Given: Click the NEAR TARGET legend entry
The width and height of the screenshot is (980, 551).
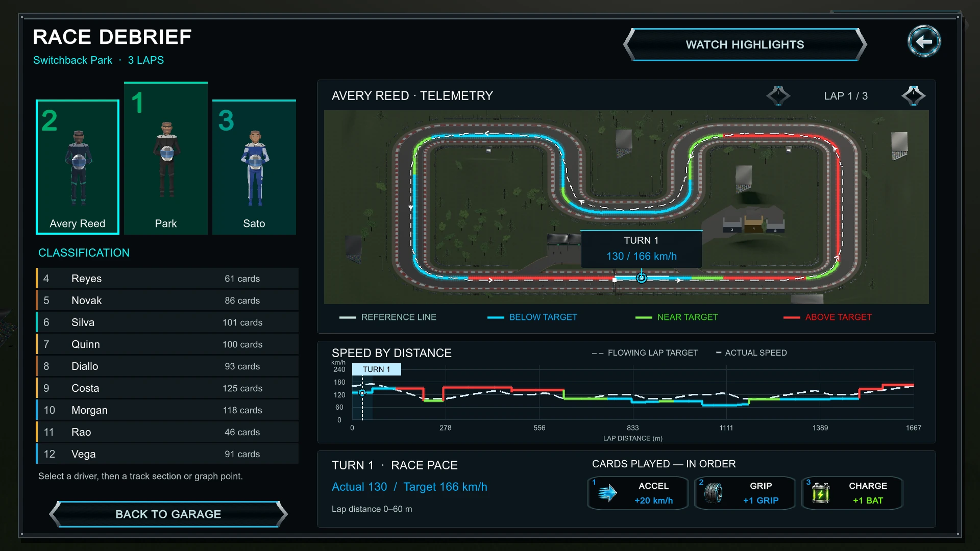Looking at the screenshot, I should 677,317.
